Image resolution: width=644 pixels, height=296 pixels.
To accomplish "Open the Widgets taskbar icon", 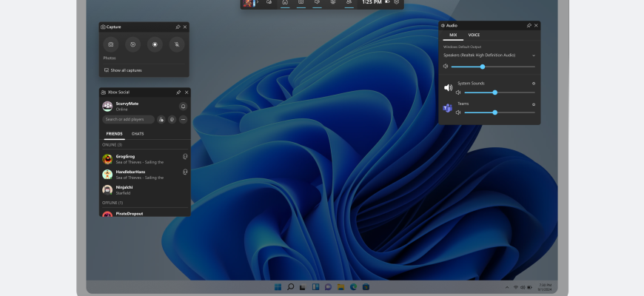I will (315, 287).
